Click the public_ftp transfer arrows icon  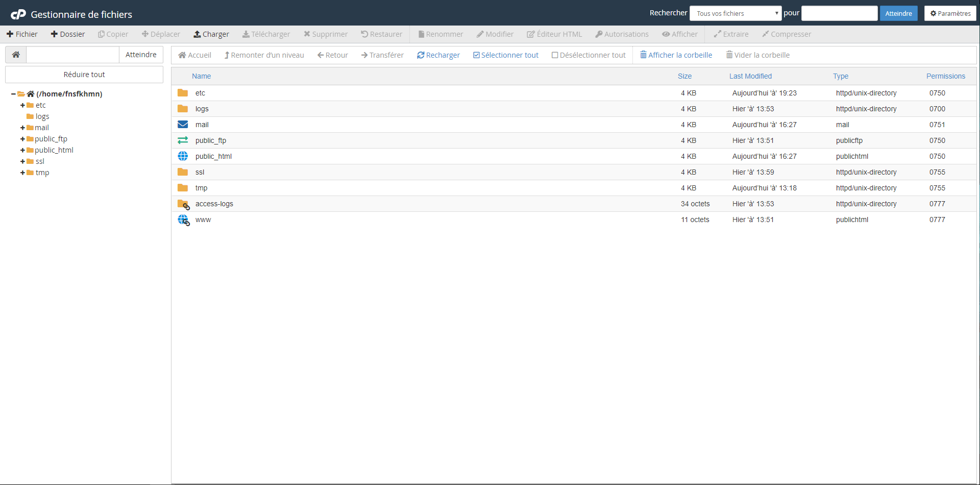[183, 140]
